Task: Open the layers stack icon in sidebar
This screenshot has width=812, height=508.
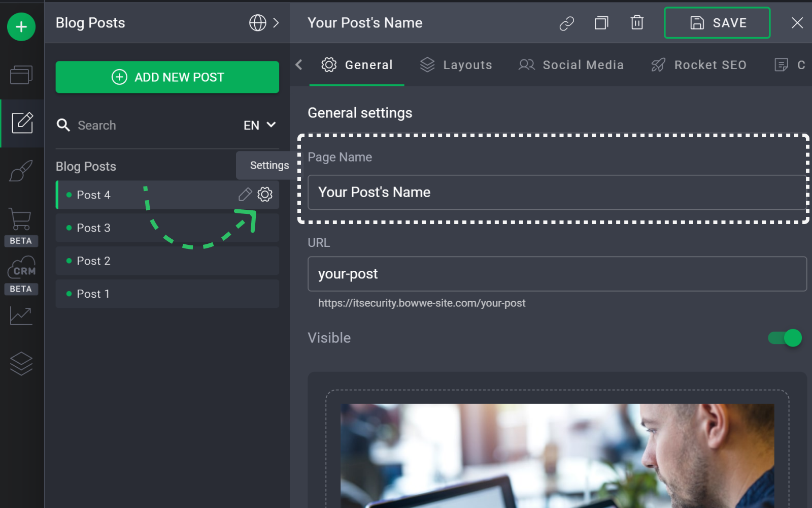Action: (x=21, y=364)
